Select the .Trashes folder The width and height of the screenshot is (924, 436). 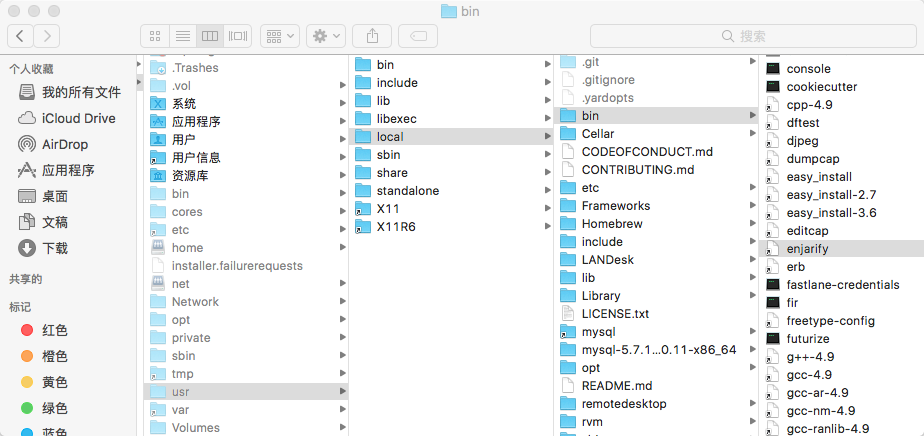tap(246, 68)
